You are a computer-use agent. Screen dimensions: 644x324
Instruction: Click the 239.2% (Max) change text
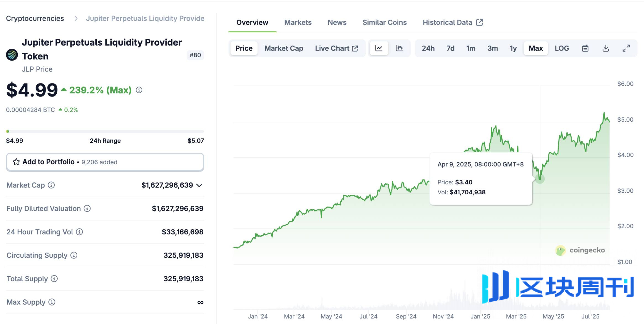coord(100,90)
